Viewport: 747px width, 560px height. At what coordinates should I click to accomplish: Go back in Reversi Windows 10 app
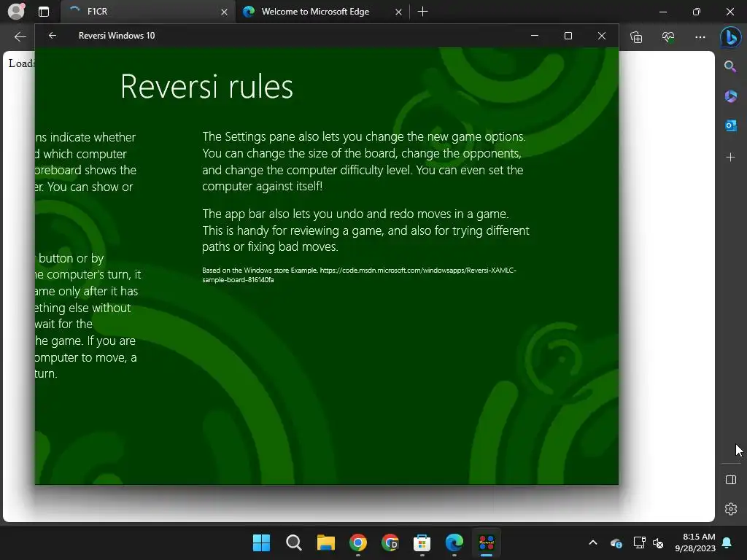tap(53, 36)
